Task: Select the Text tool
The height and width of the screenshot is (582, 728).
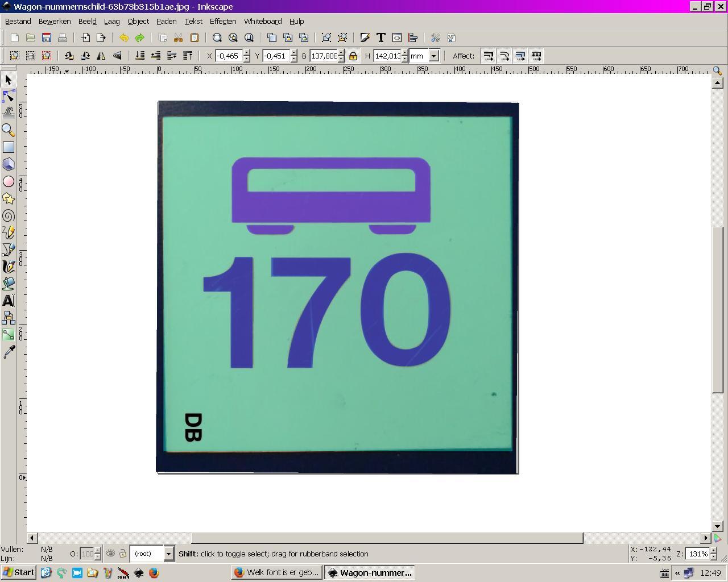Action: [9, 301]
